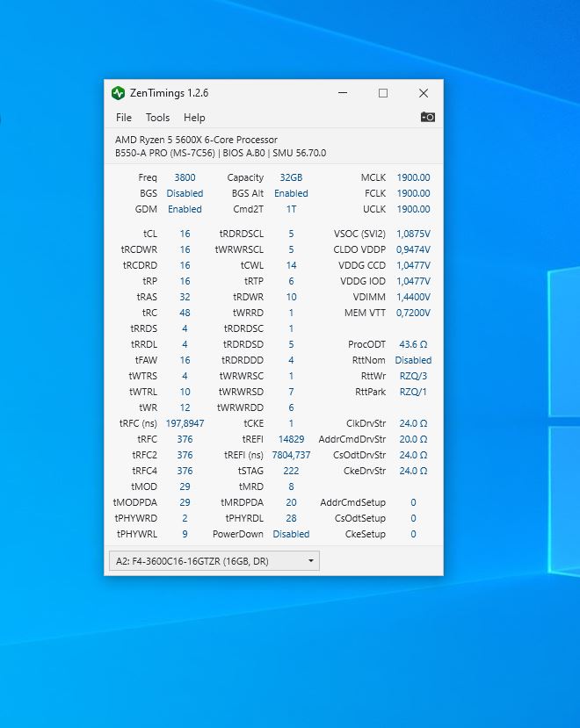This screenshot has width=580, height=728.
Task: Click the tPHYWRL value 9
Action: pyautogui.click(x=185, y=533)
